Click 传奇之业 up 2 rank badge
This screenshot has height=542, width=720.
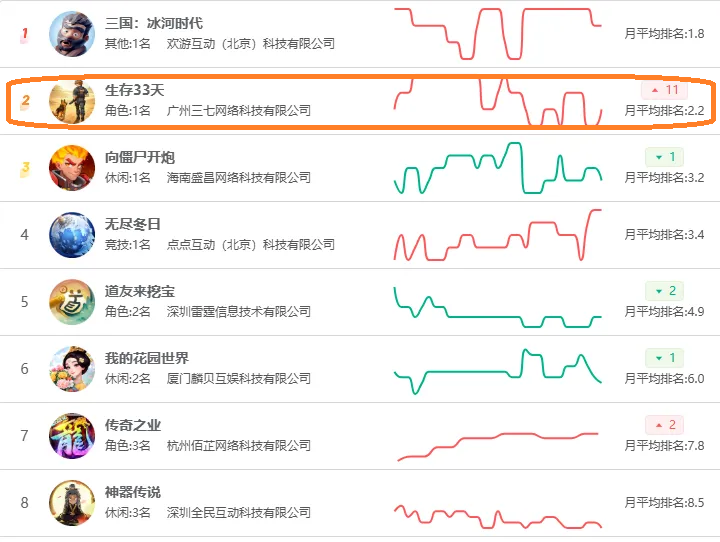click(664, 425)
